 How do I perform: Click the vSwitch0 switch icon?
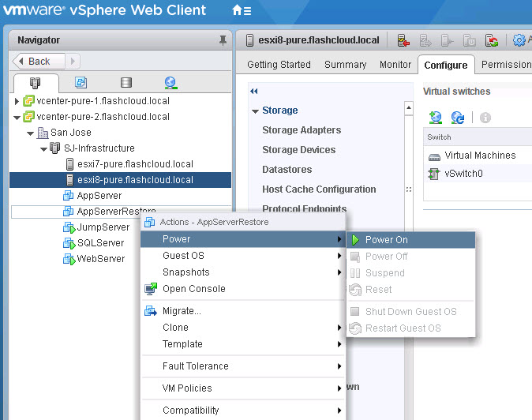click(433, 174)
